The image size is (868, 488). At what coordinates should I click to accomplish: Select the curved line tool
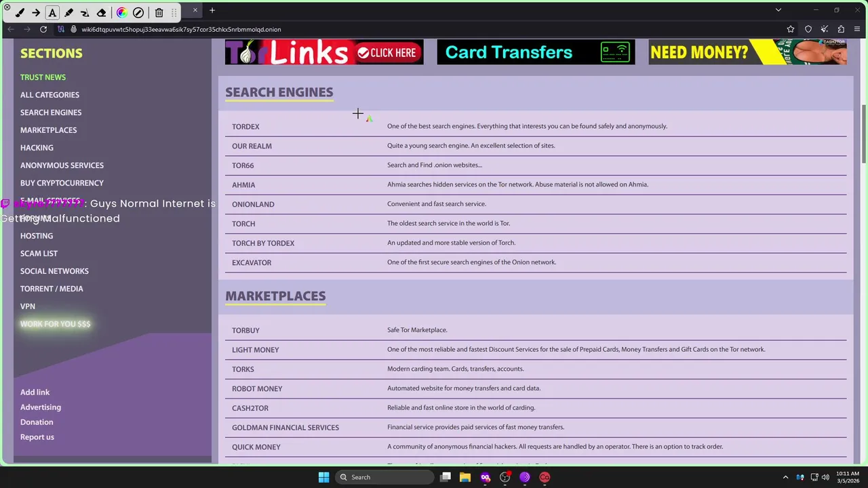tap(85, 12)
